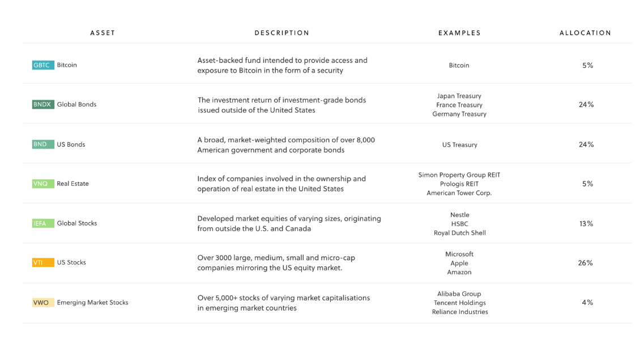The width and height of the screenshot is (644, 344).
Task: Click the Bitcoin fund description text
Action: pos(282,65)
